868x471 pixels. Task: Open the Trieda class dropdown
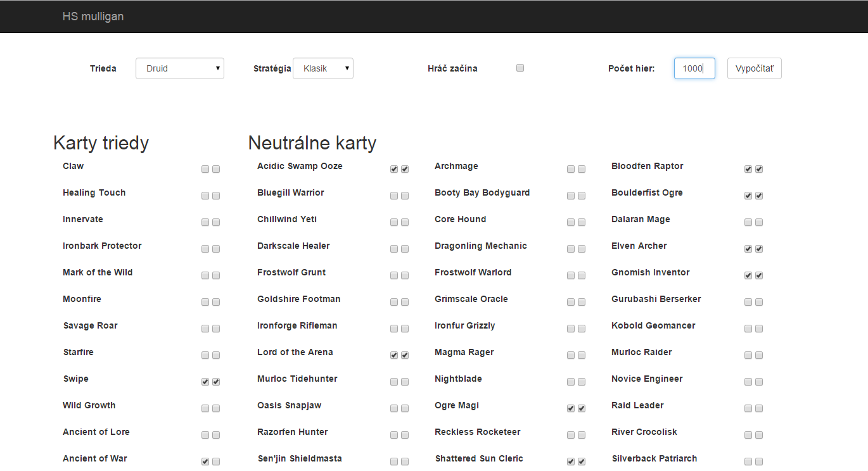coord(179,68)
